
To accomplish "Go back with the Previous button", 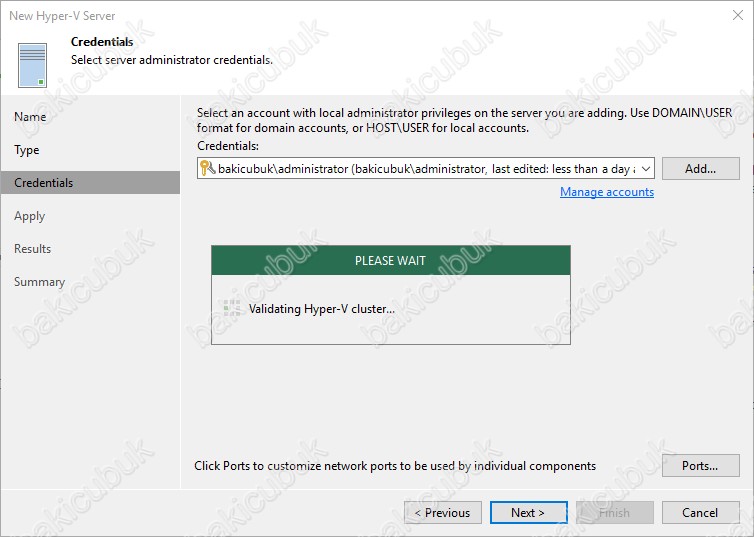I will [443, 513].
